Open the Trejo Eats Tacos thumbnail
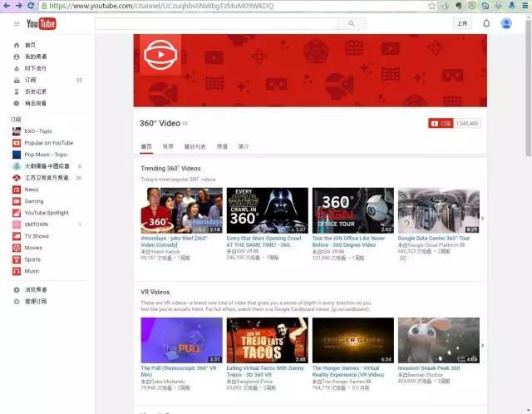 [268, 340]
